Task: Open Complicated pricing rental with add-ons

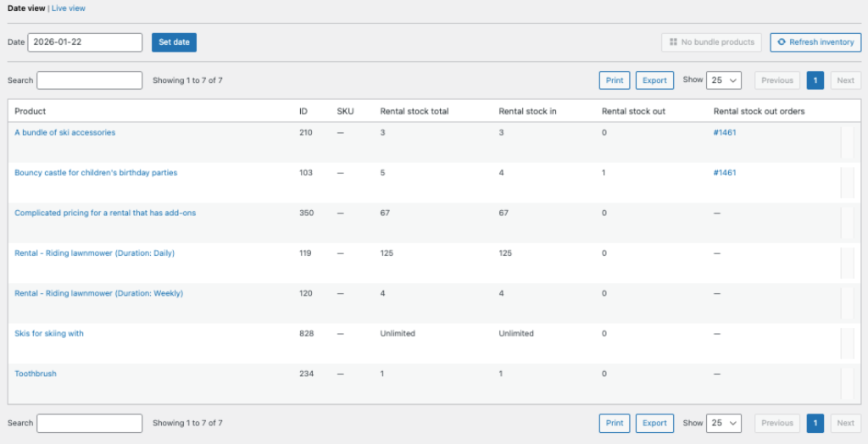Action: coord(105,213)
